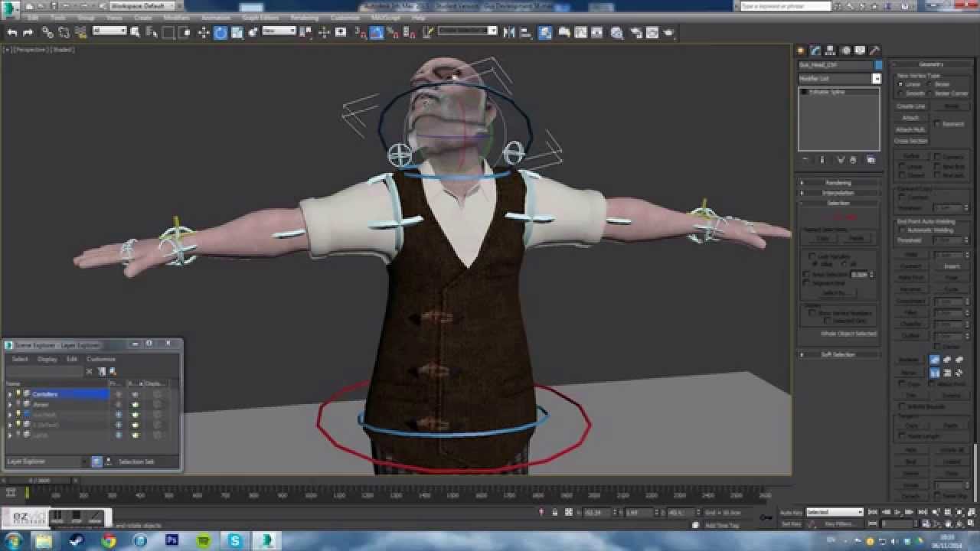This screenshot has width=980, height=551.
Task: Collapse the Geometry rollout
Action: click(x=932, y=64)
